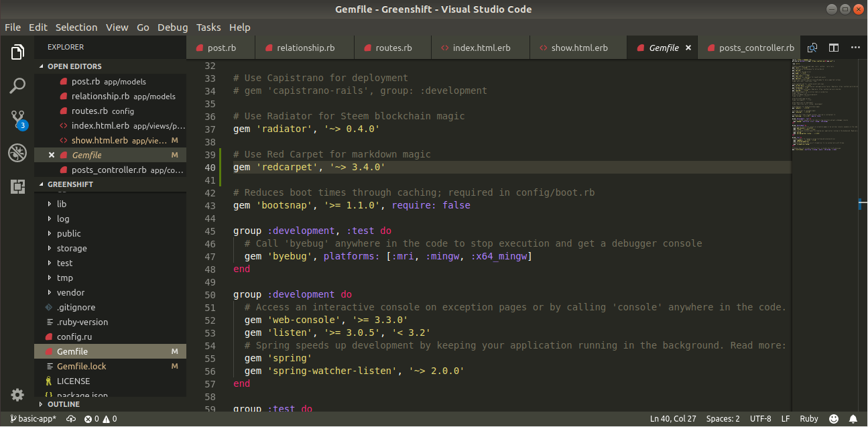Collapse the Open Editors section
868x427 pixels.
[x=74, y=66]
